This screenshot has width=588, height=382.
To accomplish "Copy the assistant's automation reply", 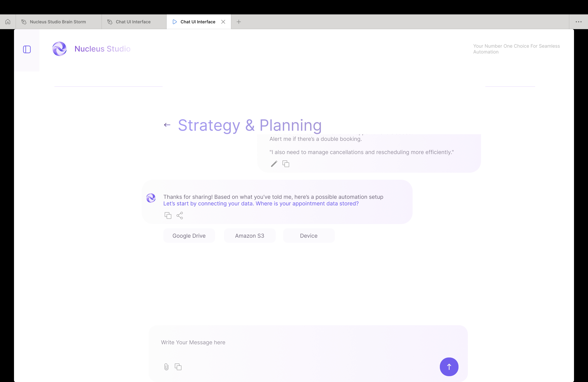I will pos(168,216).
